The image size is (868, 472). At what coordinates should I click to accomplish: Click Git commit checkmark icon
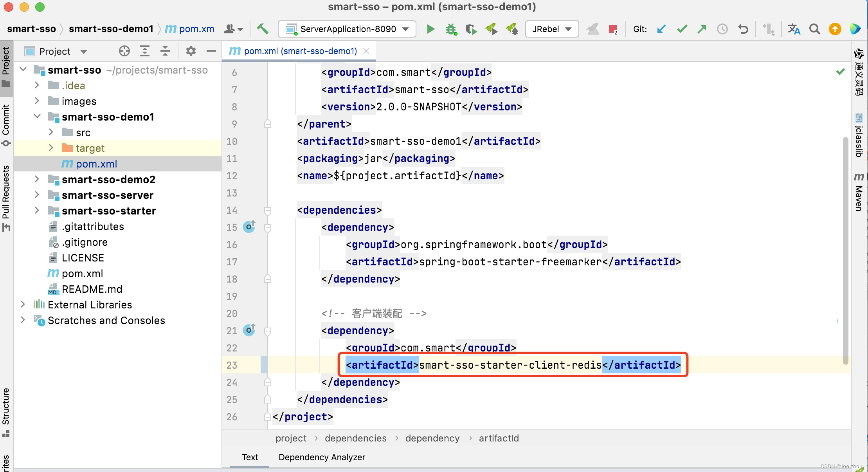(x=682, y=29)
